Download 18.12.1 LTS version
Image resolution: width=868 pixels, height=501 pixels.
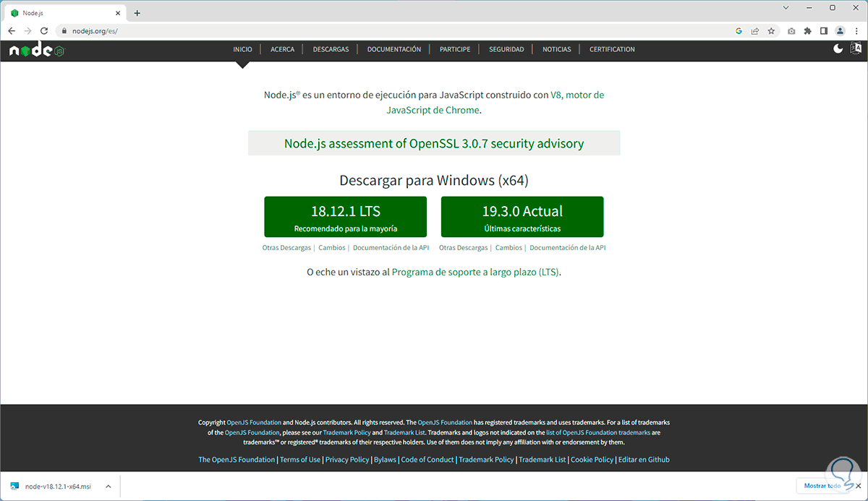click(345, 217)
